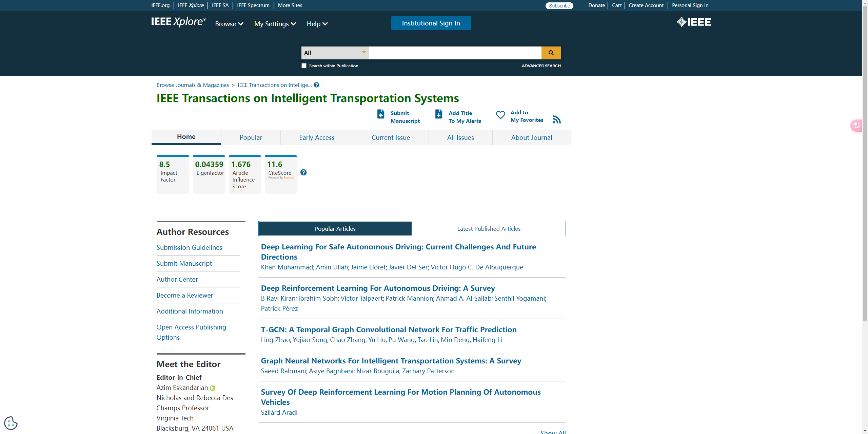
Task: Switch to the Early Access tab
Action: [x=317, y=137]
